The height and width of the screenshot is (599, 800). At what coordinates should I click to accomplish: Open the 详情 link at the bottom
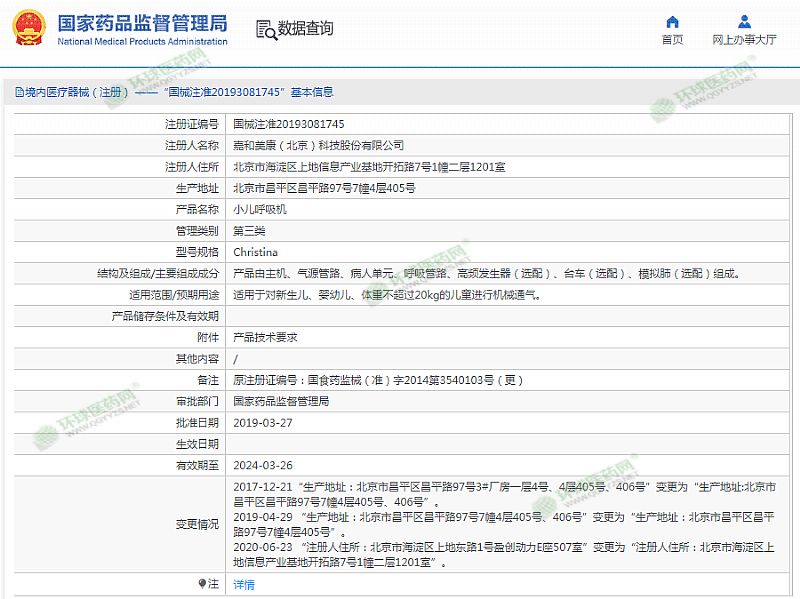243,585
